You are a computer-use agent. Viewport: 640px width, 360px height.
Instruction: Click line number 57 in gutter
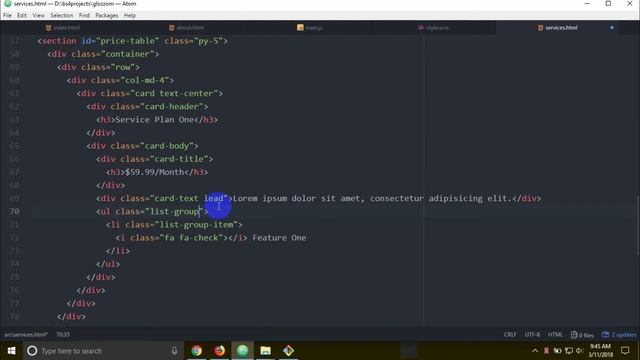pyautogui.click(x=14, y=41)
